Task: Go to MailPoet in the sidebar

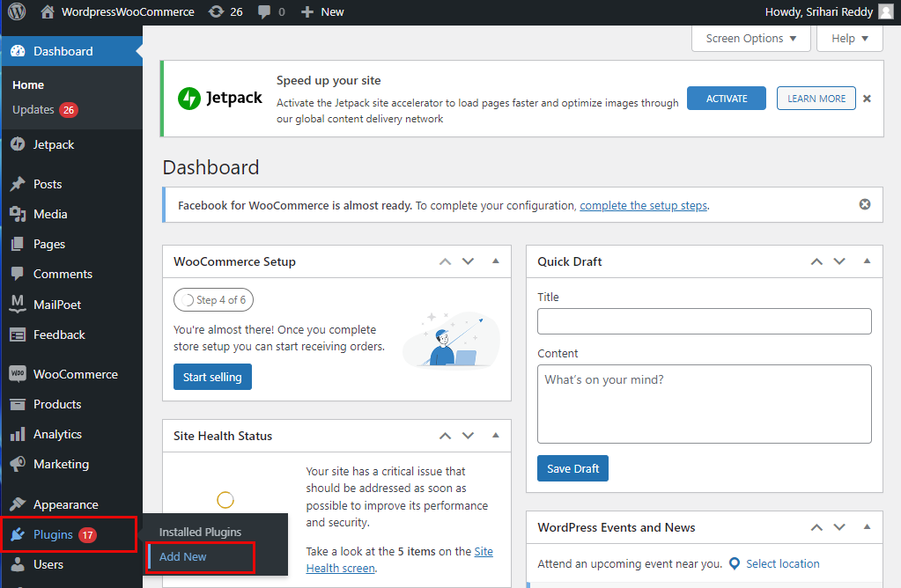Action: coord(57,305)
